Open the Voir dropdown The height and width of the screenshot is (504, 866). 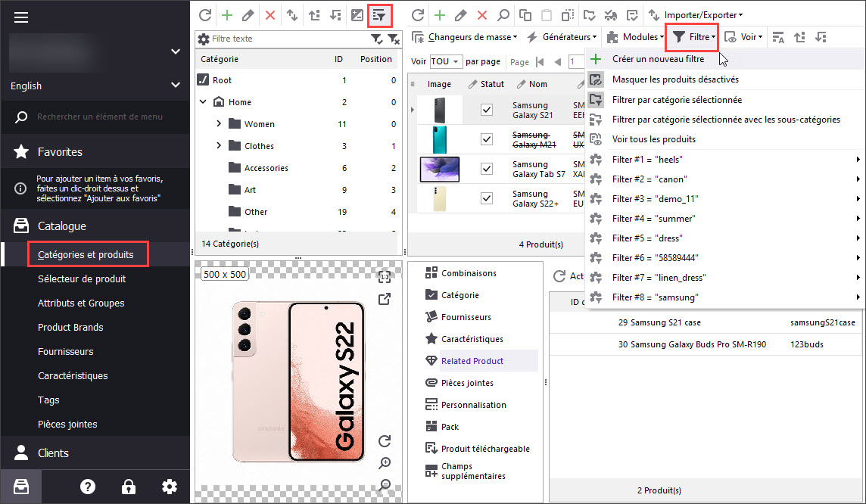point(744,37)
